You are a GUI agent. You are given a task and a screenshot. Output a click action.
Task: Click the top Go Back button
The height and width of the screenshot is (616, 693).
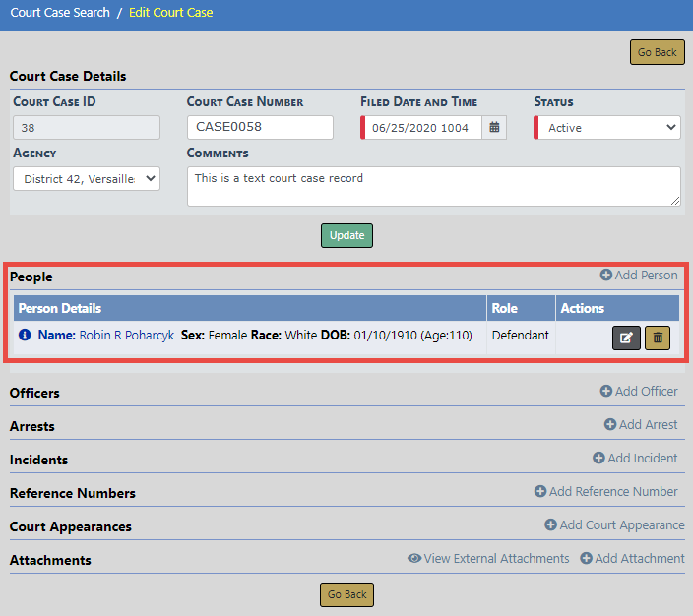657,52
